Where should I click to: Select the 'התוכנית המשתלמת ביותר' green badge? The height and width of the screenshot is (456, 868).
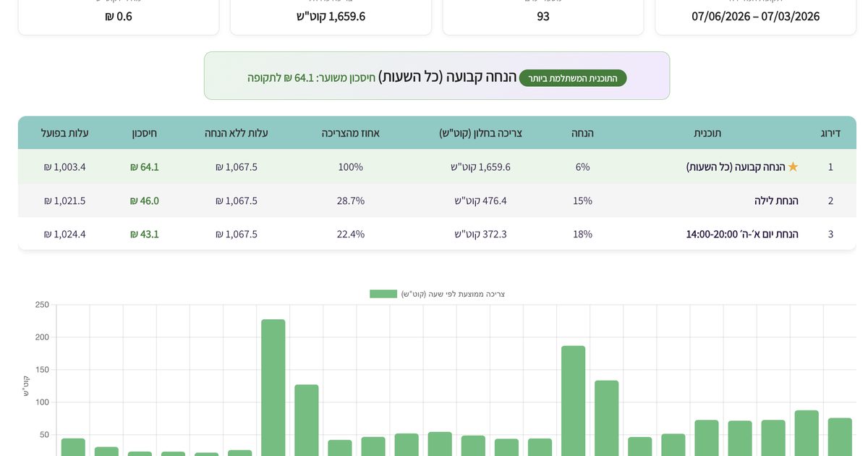click(573, 78)
